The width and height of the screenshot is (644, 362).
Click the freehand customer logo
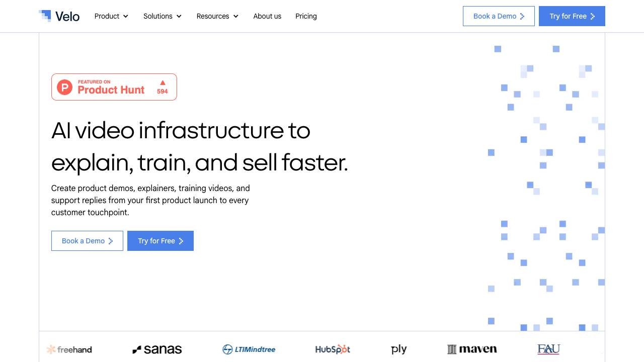coord(69,349)
